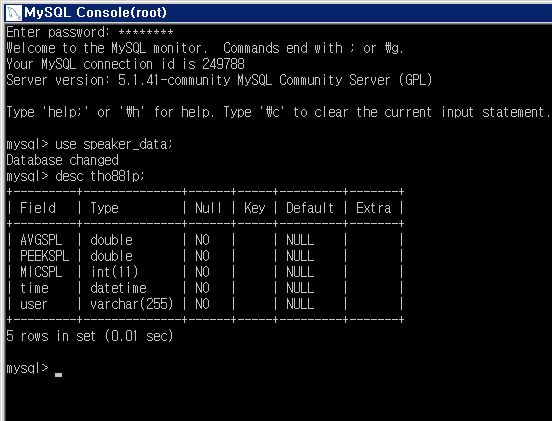
Task: Select the Type column header
Action: 104,208
